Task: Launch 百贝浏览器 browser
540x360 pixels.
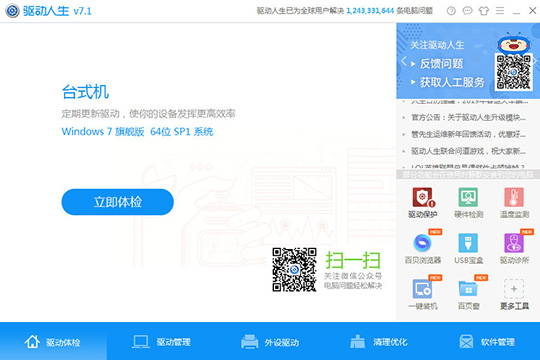Action: click(423, 248)
